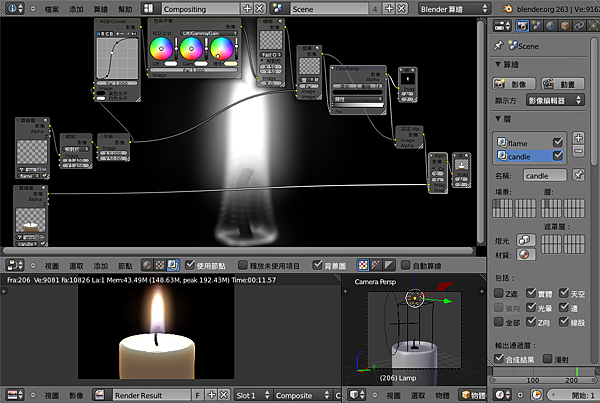Open the screen layout browse icon beside Compositing

tap(148, 8)
